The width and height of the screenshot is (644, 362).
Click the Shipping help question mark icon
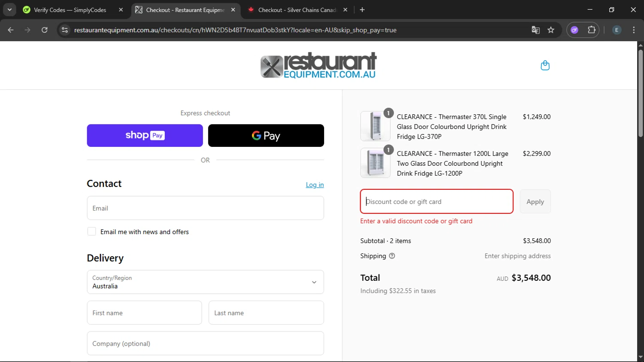point(392,256)
